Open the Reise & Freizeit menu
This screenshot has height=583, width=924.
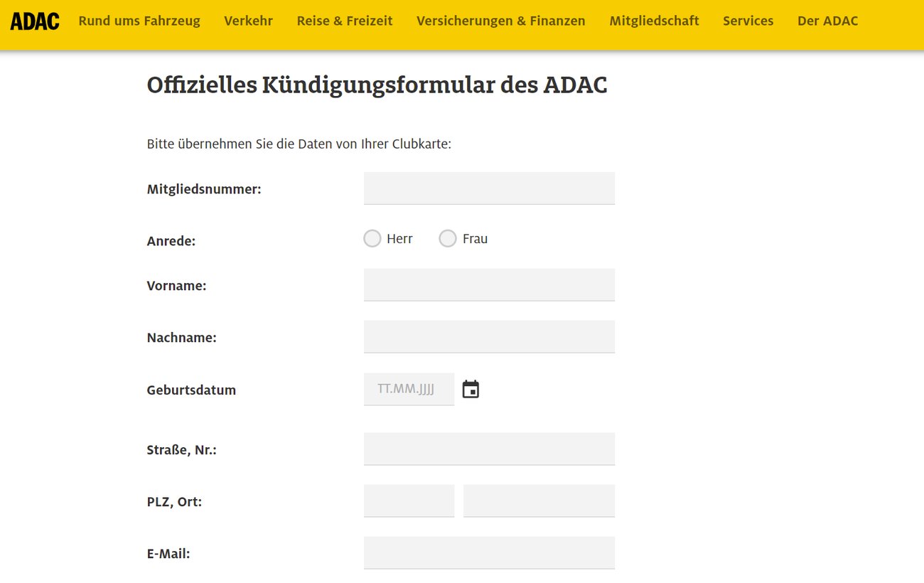click(x=345, y=21)
